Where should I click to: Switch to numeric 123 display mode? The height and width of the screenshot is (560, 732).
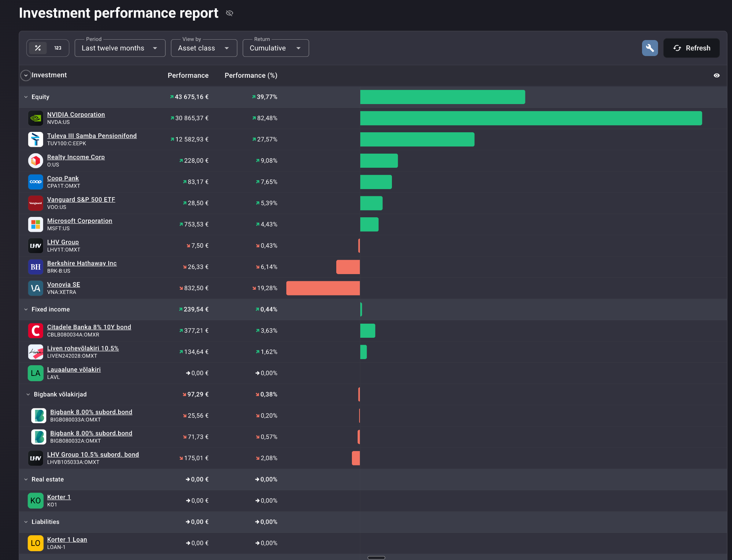(58, 48)
